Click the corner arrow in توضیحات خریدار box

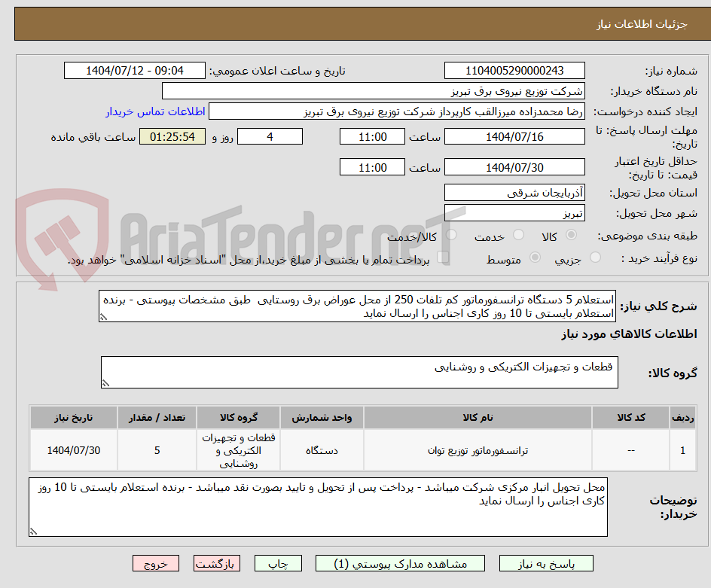32,530
